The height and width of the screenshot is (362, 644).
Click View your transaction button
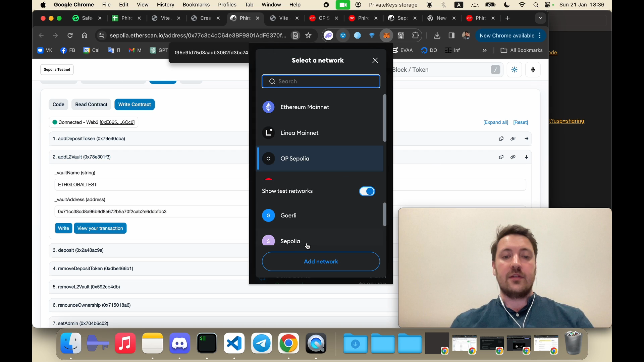(100, 228)
